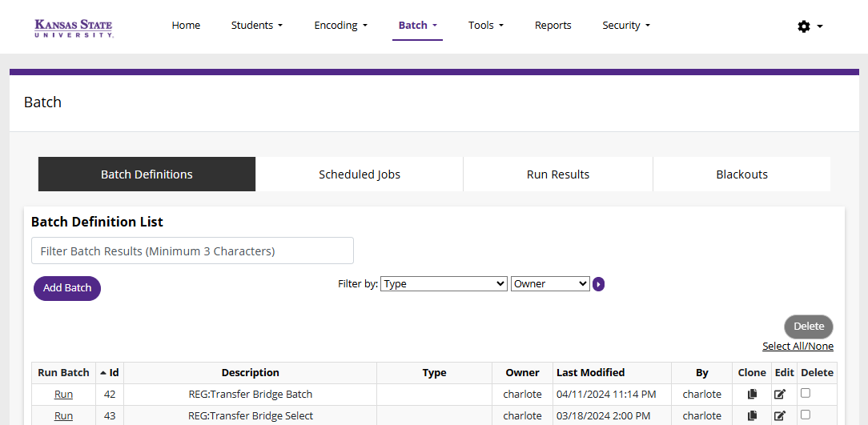Screen dimensions: 868x425
Task: Click Select All/None link
Action: (798, 347)
